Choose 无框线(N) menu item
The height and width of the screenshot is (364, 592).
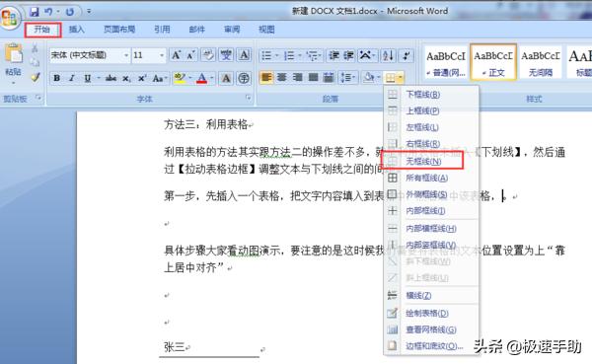(x=431, y=161)
